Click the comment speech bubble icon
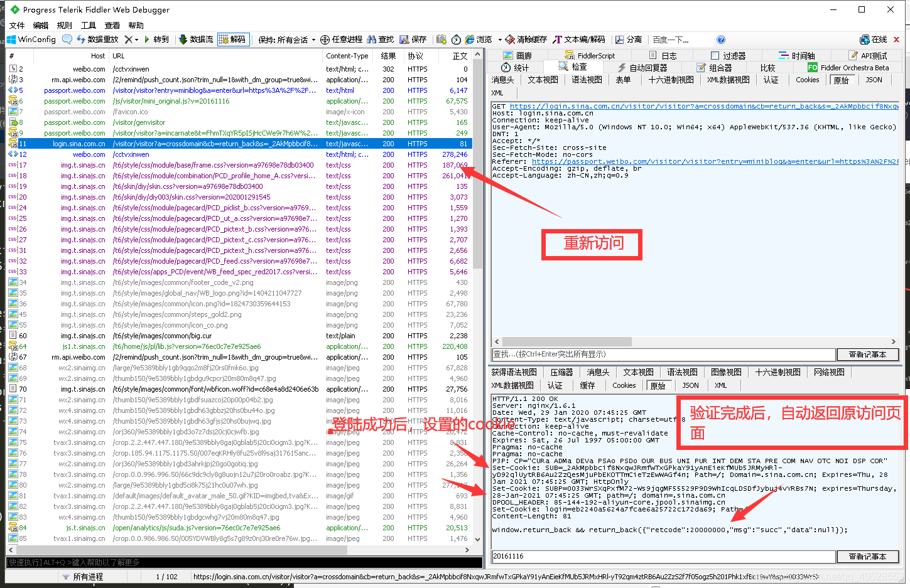Screen dimensions: 910x588 coord(67,39)
